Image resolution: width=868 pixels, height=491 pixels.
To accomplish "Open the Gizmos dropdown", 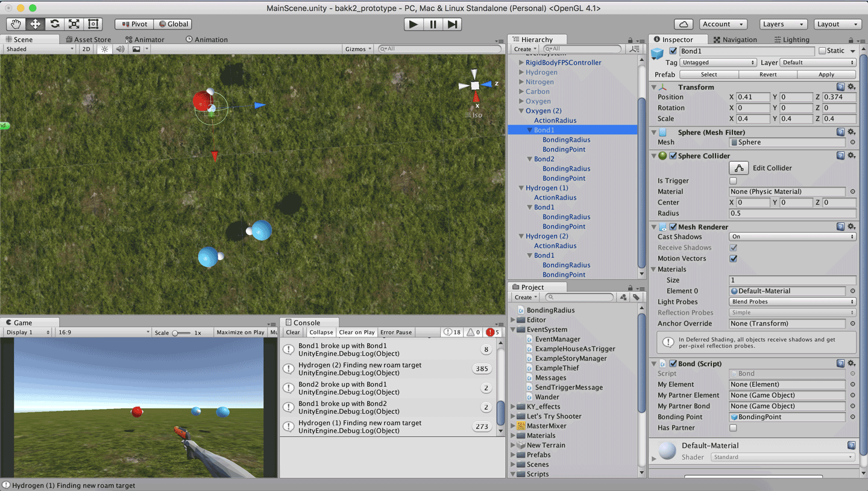I will point(358,49).
